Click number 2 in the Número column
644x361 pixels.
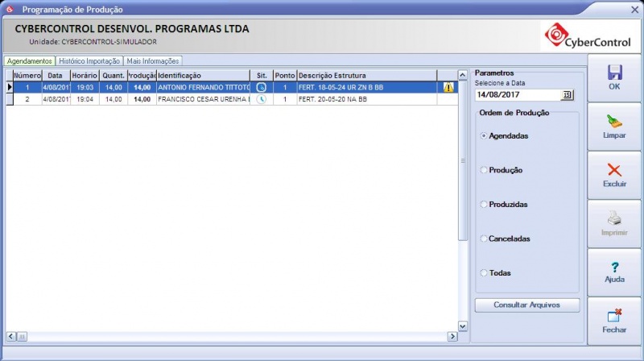[x=27, y=99]
